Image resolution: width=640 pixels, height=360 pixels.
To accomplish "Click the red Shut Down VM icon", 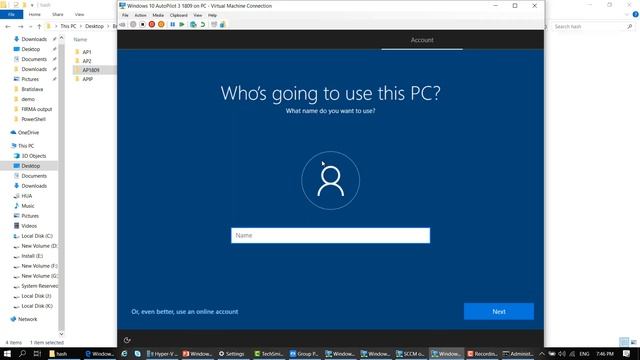I will tap(152, 24).
